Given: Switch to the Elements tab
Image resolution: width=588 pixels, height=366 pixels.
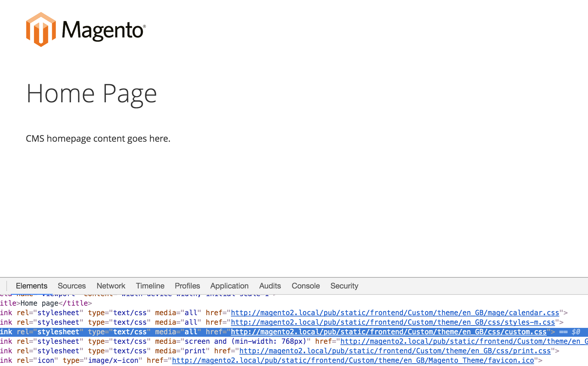Looking at the screenshot, I should [x=31, y=286].
